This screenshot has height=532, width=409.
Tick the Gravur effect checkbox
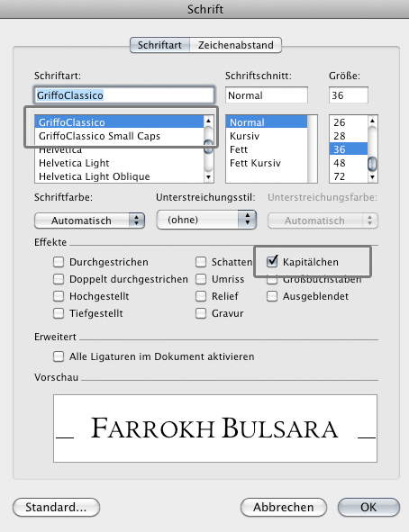point(201,313)
